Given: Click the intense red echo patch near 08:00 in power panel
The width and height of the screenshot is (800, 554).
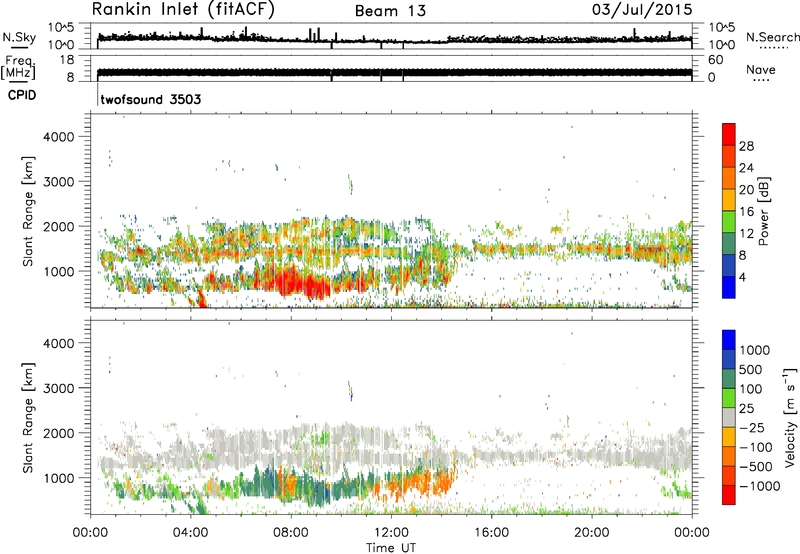Looking at the screenshot, I should [x=293, y=283].
